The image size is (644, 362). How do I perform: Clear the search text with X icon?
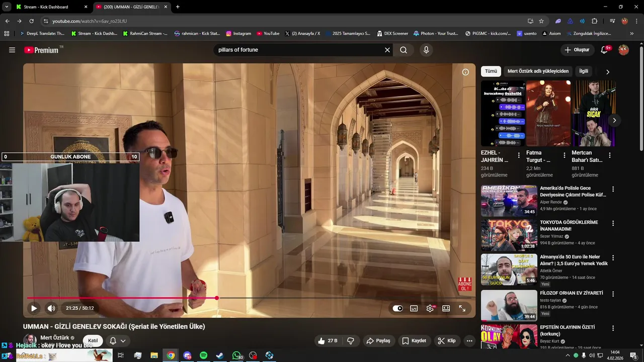387,50
